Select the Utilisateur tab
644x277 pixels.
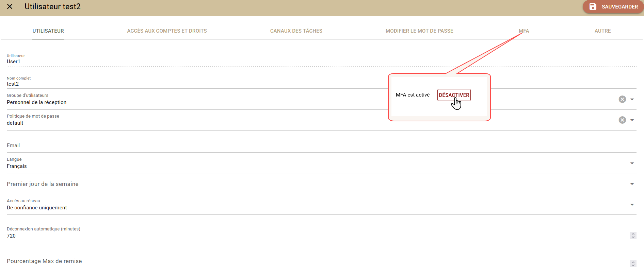(x=48, y=31)
